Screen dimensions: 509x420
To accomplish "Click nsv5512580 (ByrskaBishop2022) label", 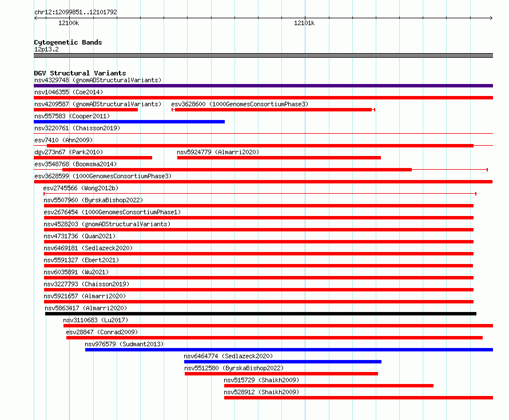I will 234,368.
